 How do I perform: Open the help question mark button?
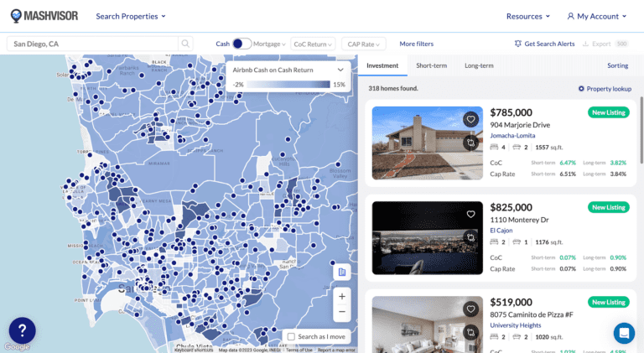pyautogui.click(x=22, y=330)
